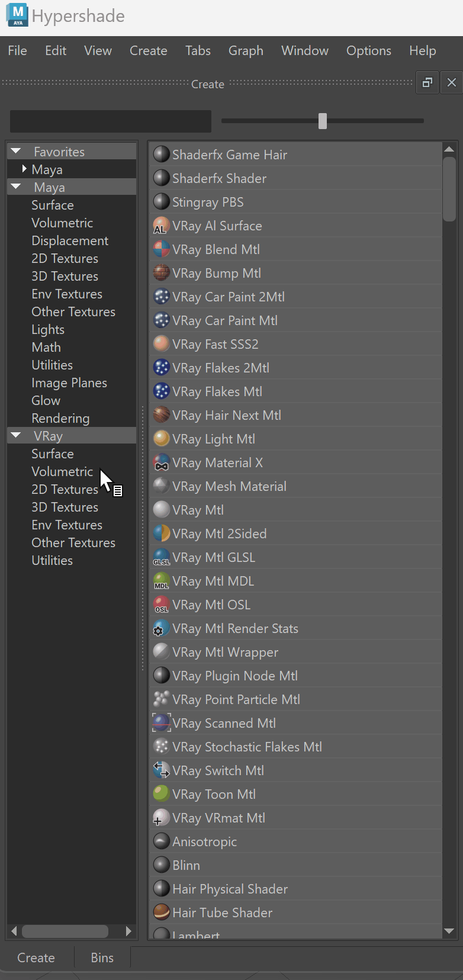Click the grey VRay Mtl sphere icon

pyautogui.click(x=162, y=510)
